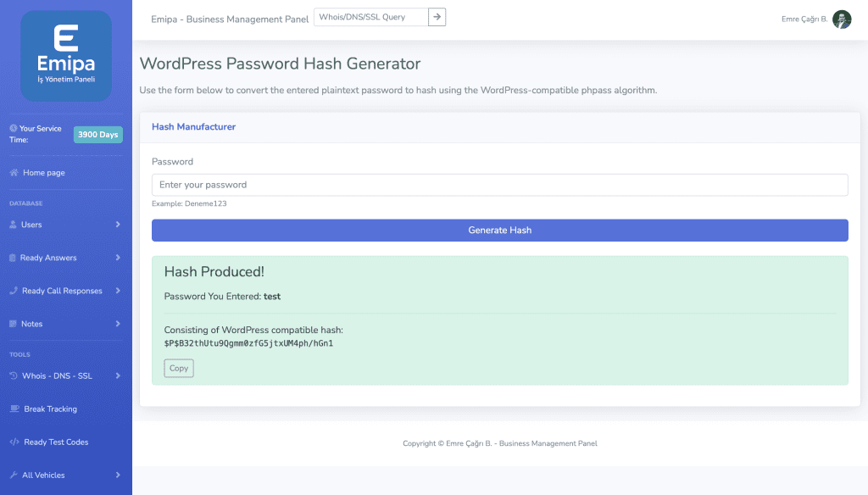Click the user avatar in top bar
868x495 pixels.
842,19
